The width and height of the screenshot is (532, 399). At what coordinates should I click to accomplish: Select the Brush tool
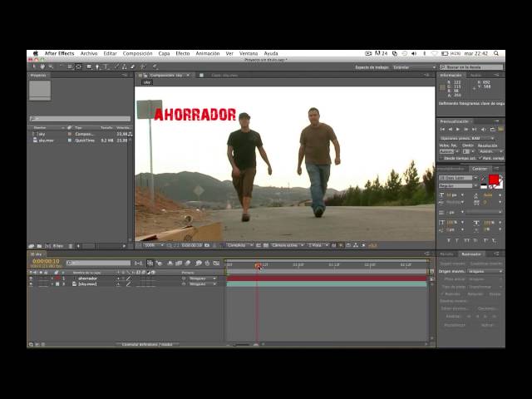pyautogui.click(x=116, y=66)
